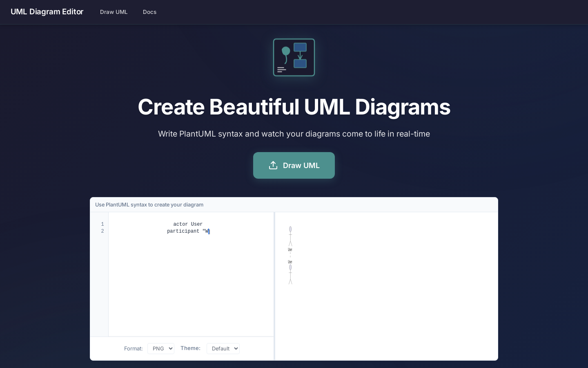Viewport: 588px width, 368px height.
Task: Click the 'actor User' code line
Action: coord(188,224)
